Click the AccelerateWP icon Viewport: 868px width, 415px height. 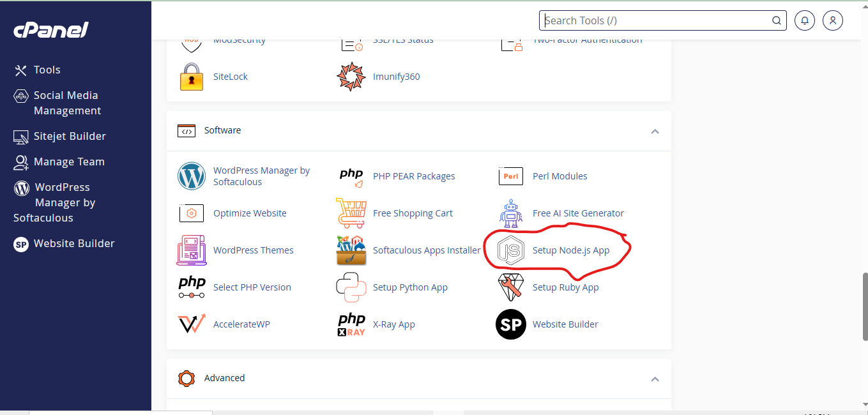point(191,324)
